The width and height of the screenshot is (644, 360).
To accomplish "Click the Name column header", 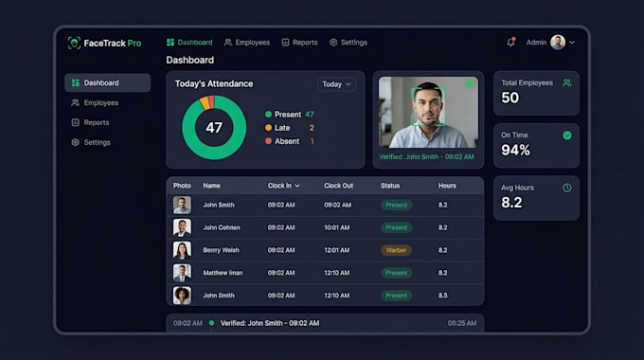I will pos(211,186).
